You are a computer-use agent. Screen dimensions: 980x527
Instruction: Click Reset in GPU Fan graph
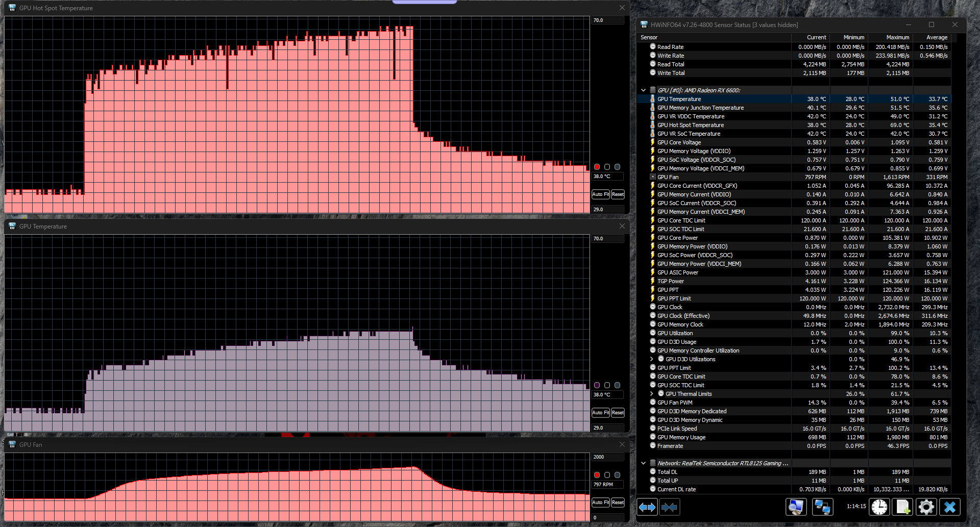[x=618, y=503]
